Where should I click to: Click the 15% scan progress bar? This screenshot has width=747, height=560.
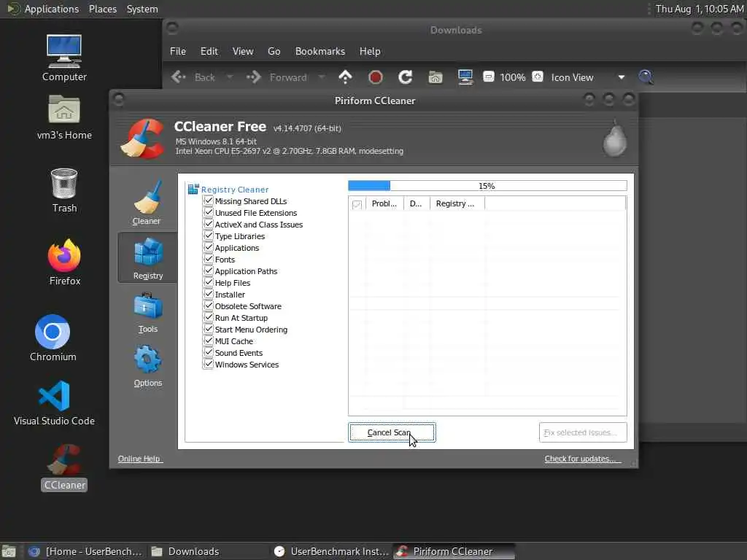click(x=487, y=186)
